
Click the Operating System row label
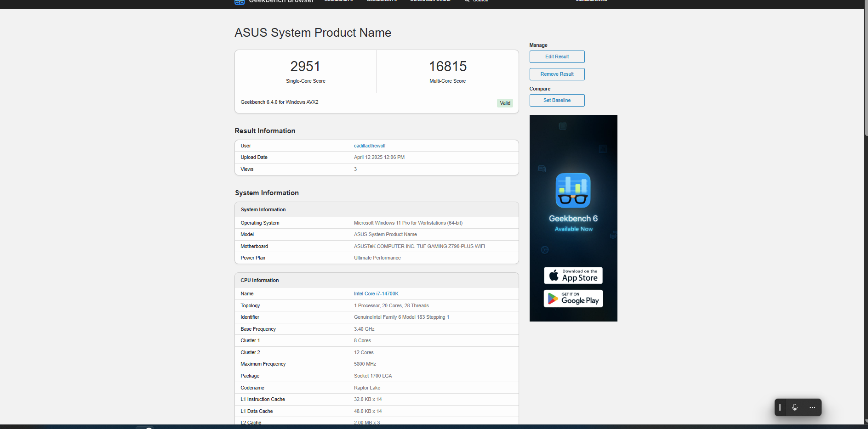click(x=260, y=223)
